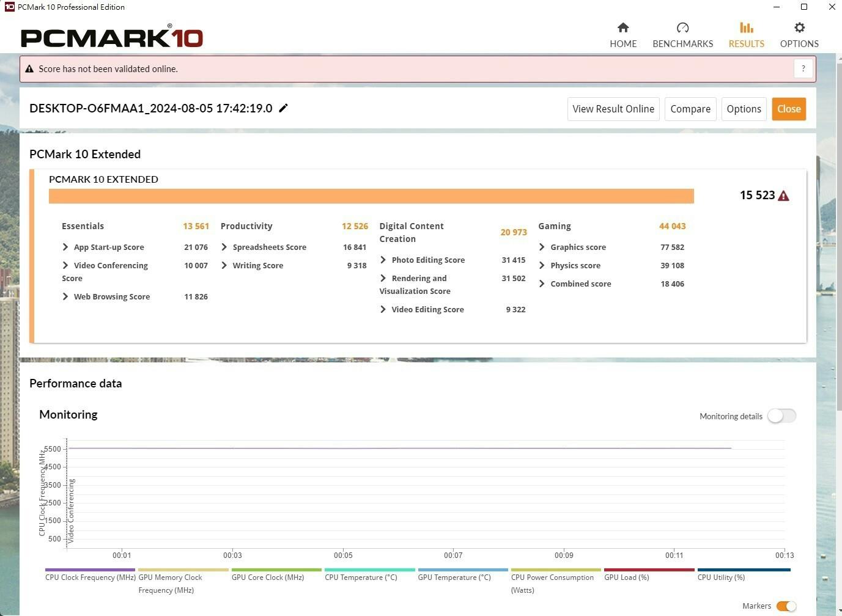842x616 pixels.
Task: Click GPU Core Clock green legend swatch
Action: tap(276, 570)
